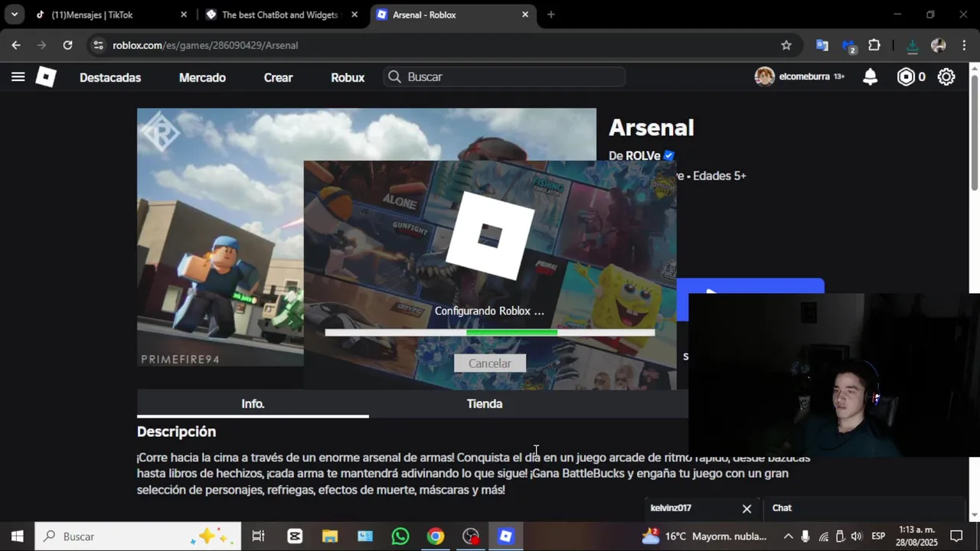Switch to The best ChatBot and Widgets tab
Viewport: 980px width, 551px height.
[x=281, y=15]
